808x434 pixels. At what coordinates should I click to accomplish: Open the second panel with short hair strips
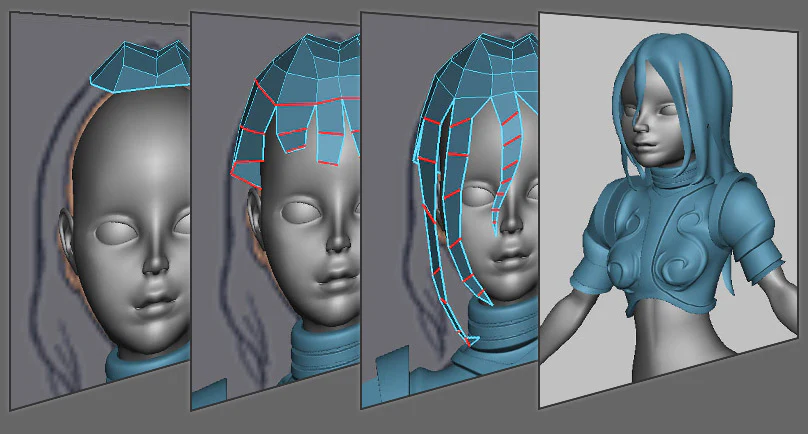275,211
